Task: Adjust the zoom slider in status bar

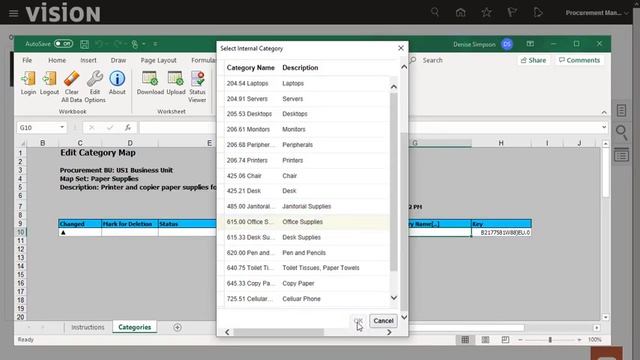Action: point(550,340)
